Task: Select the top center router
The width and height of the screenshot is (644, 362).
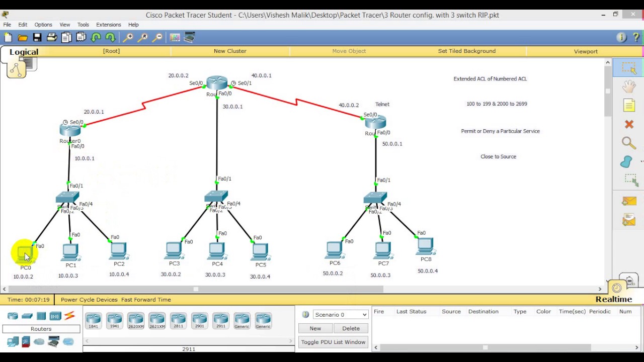Action: pyautogui.click(x=217, y=83)
